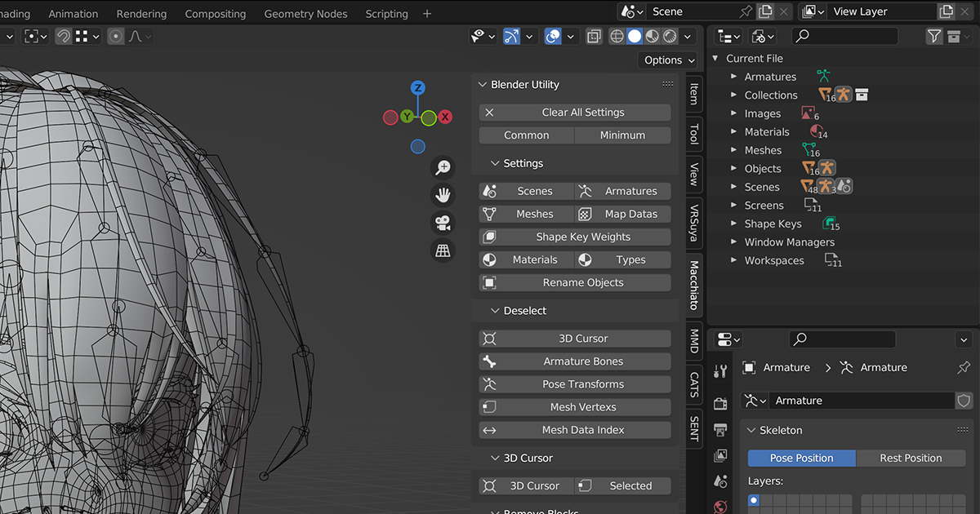Click Clear All Settings button
The width and height of the screenshot is (980, 514).
click(x=575, y=113)
